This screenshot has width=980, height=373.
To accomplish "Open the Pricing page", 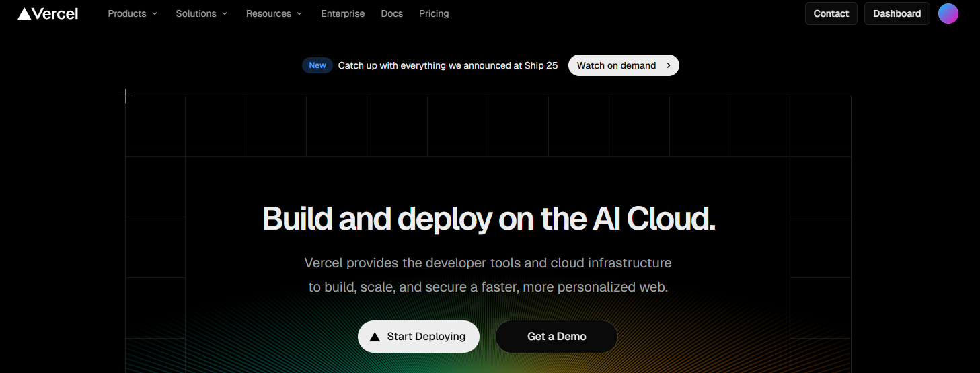I will coord(434,13).
